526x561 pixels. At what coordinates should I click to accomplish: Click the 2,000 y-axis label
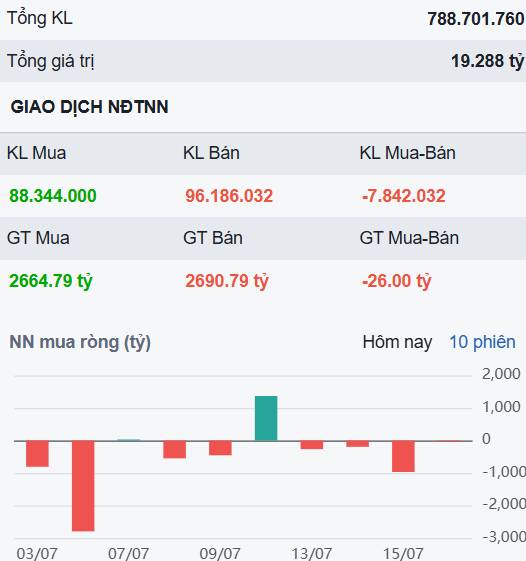(501, 374)
